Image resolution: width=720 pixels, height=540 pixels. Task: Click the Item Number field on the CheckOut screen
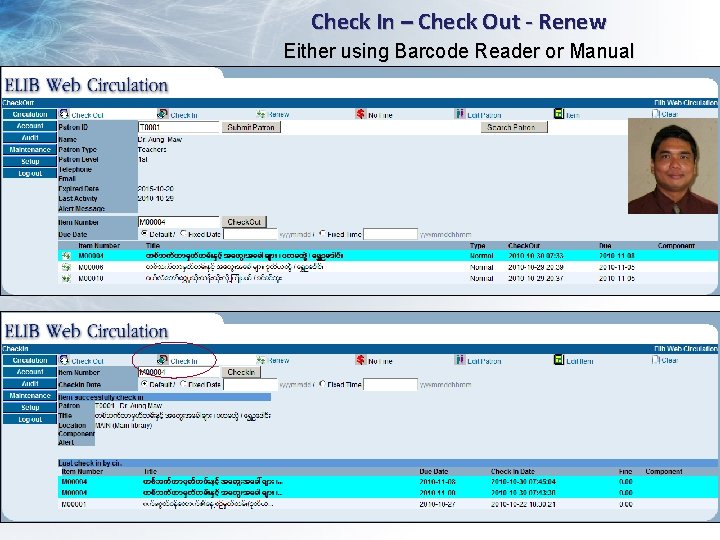(x=179, y=222)
